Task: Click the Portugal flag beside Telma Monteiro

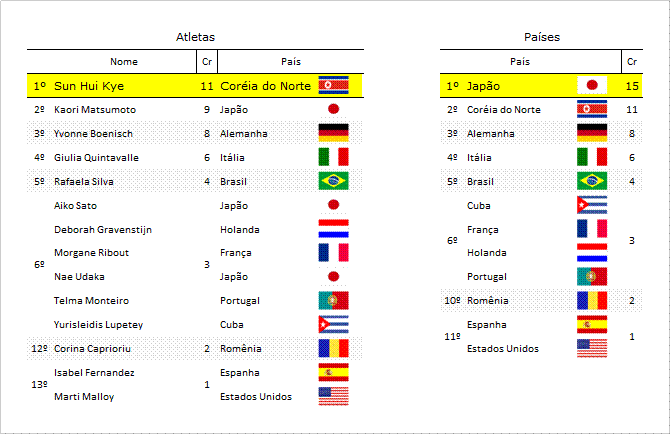Action: pyautogui.click(x=333, y=300)
